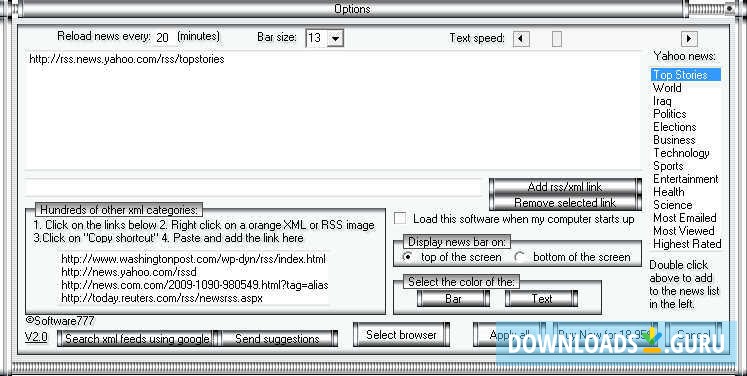Click the Add rss/xml link button

click(x=565, y=186)
